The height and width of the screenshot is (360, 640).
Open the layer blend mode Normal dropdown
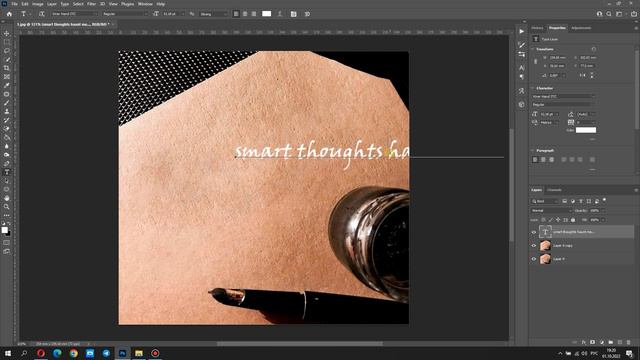click(x=551, y=211)
